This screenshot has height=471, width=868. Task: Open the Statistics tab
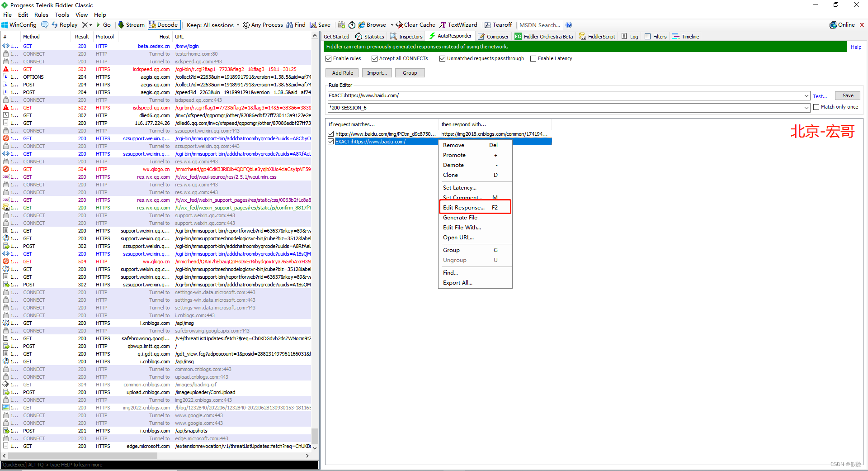370,37
